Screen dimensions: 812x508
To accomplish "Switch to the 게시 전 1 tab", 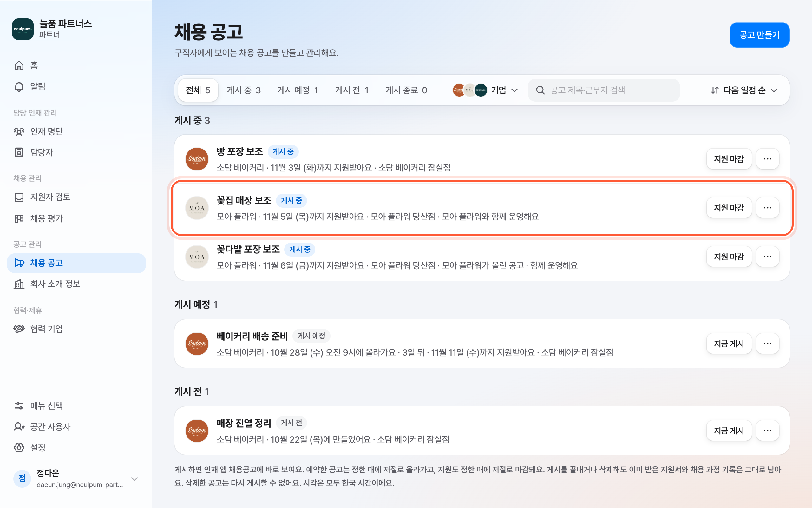I will [x=352, y=90].
